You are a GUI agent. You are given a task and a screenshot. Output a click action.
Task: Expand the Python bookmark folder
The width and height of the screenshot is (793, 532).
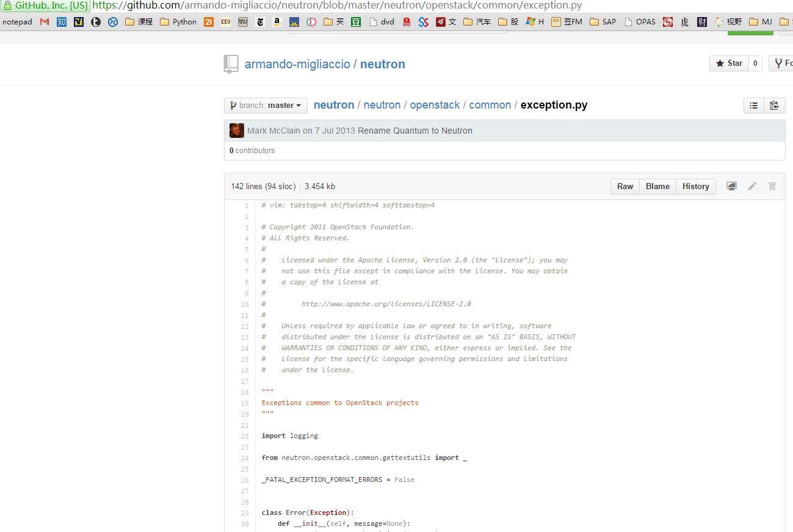click(178, 22)
